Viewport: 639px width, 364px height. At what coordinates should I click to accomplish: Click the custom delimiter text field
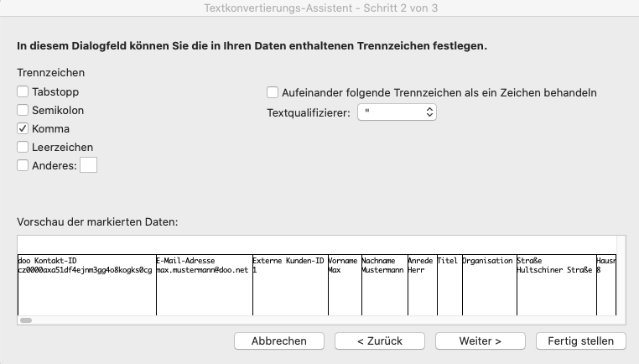tap(88, 165)
